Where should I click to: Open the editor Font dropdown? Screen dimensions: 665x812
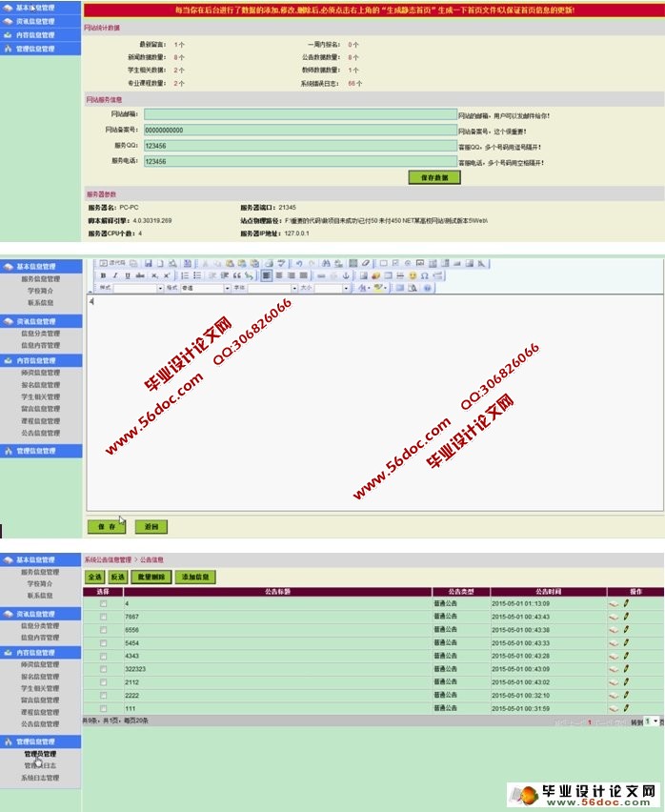[272, 288]
